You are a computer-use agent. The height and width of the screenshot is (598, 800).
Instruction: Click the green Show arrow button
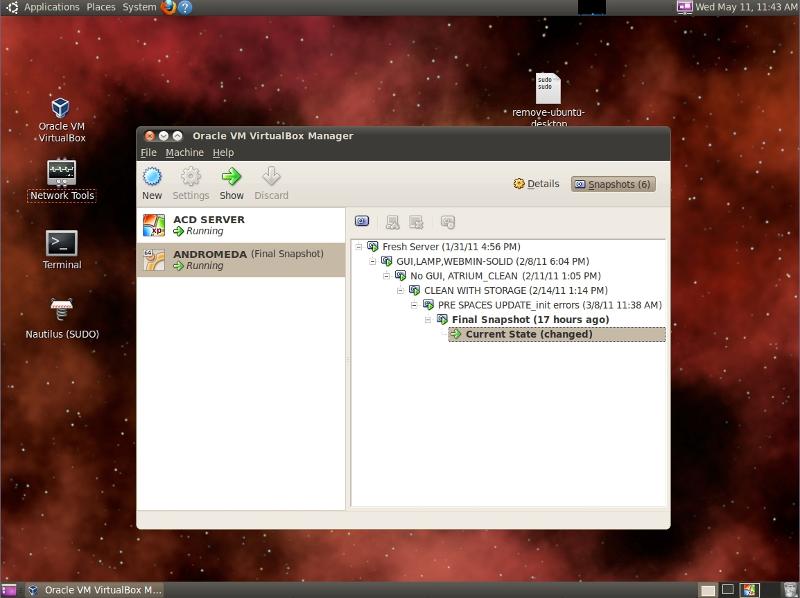232,183
